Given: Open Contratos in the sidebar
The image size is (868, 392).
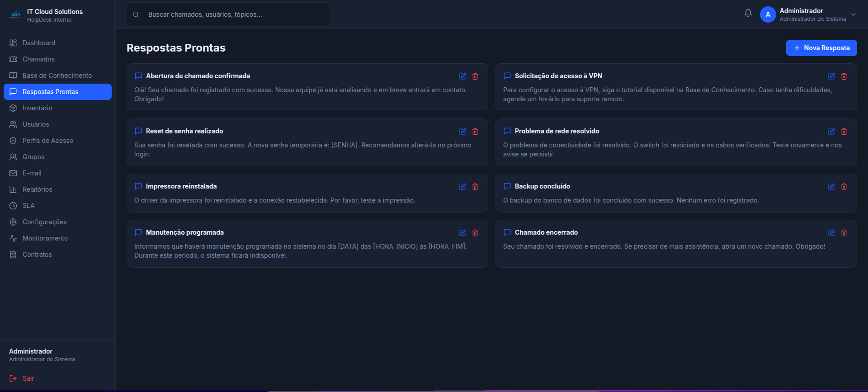Looking at the screenshot, I should pyautogui.click(x=57, y=255).
